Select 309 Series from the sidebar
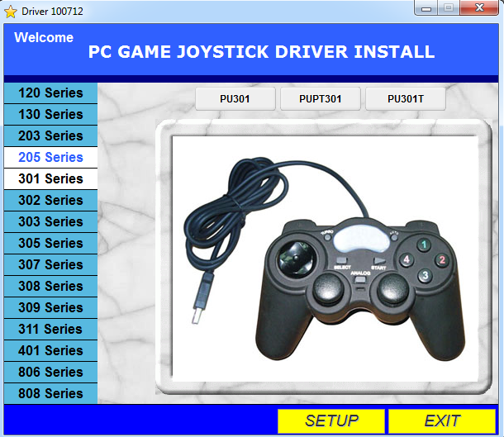The height and width of the screenshot is (437, 504). [x=50, y=308]
